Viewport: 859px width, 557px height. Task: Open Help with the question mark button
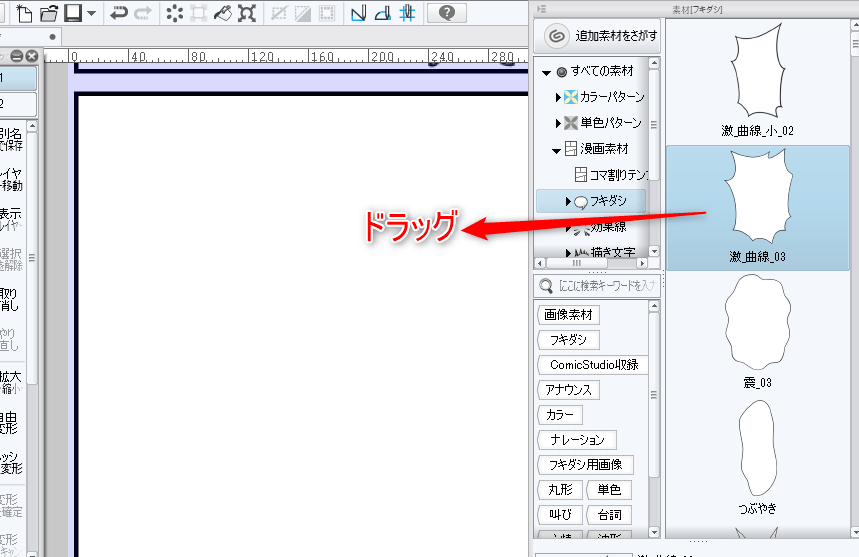tap(446, 13)
